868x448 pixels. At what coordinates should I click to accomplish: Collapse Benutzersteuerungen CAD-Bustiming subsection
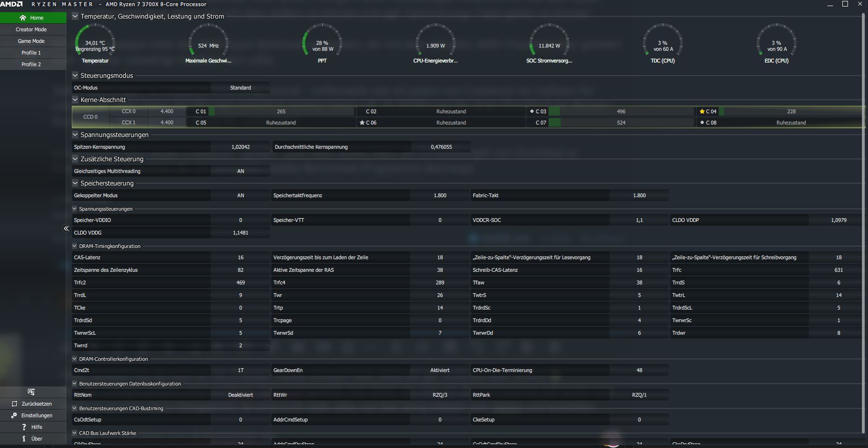[x=75, y=408]
